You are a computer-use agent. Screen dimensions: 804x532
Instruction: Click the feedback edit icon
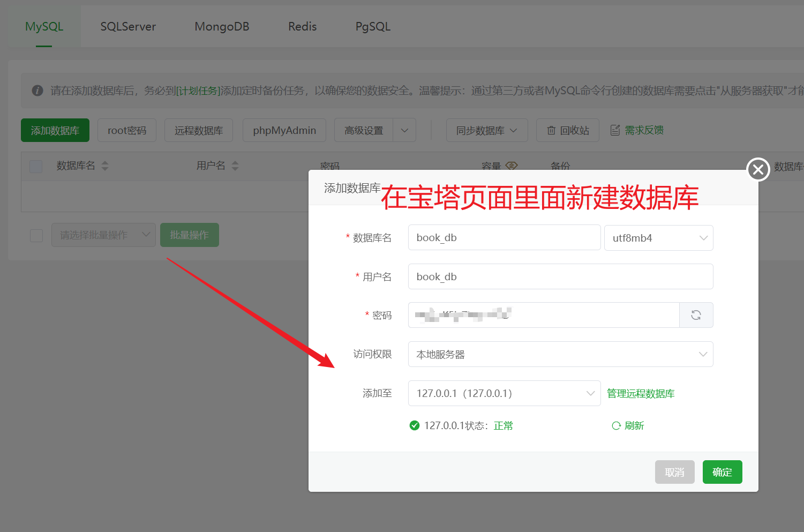[615, 130]
